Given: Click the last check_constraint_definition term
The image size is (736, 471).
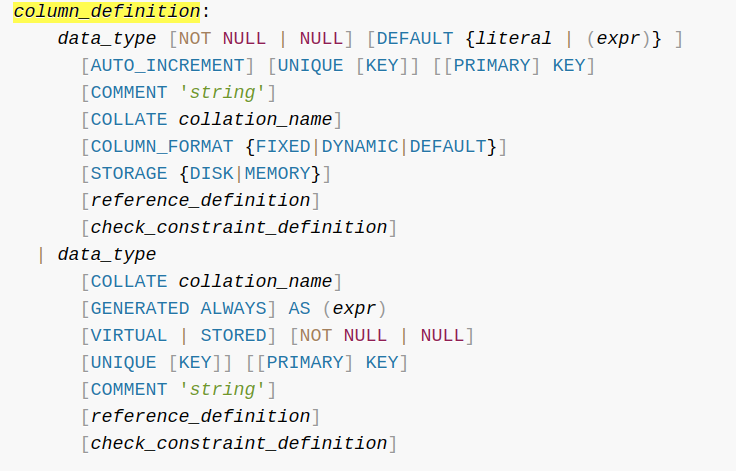Looking at the screenshot, I should (x=239, y=443).
